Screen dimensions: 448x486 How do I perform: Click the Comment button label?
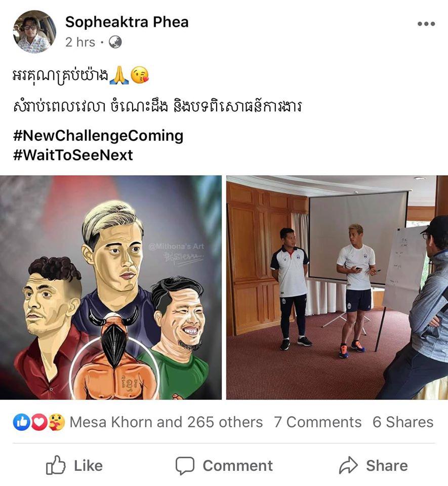(237, 466)
